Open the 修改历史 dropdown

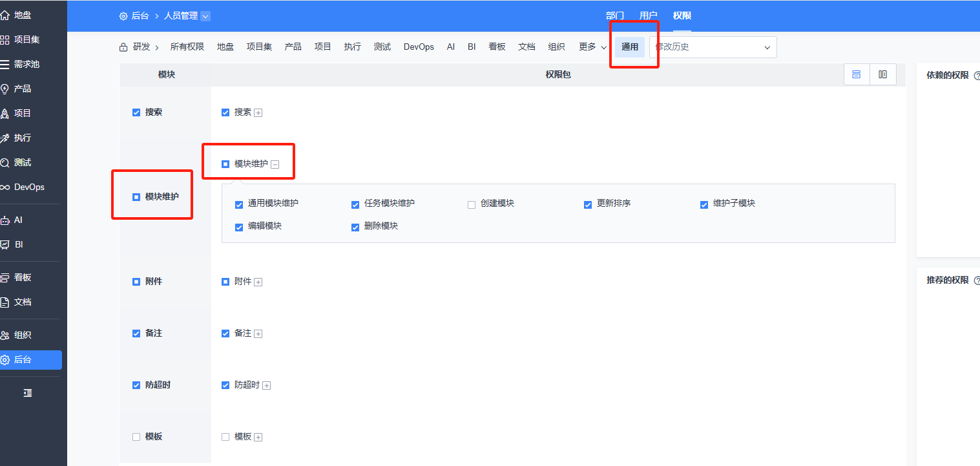point(713,47)
